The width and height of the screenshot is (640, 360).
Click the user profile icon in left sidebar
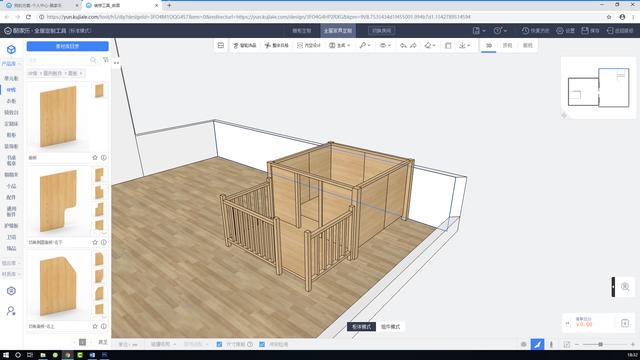click(11, 311)
